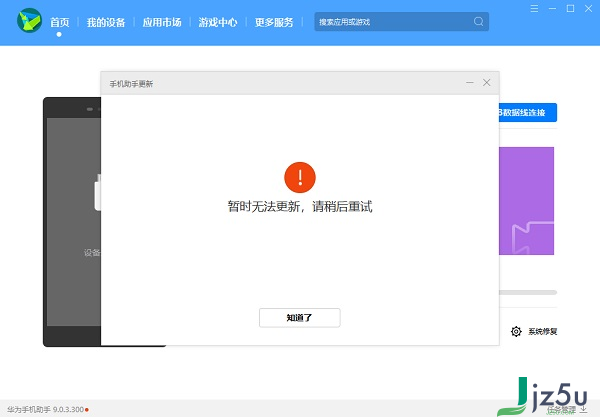Open the purple promotional card
Viewport: 600px width, 417px height.
point(526,201)
